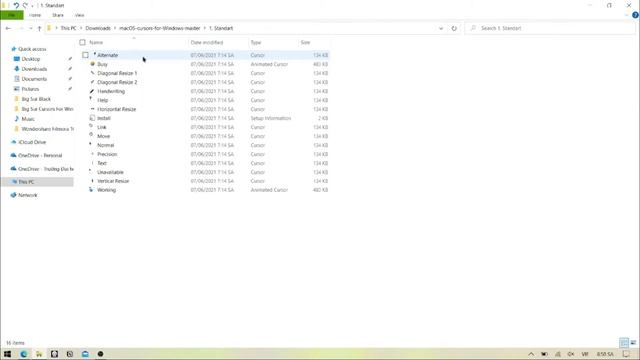
Task: Select the Move cursor file
Action: click(103, 136)
